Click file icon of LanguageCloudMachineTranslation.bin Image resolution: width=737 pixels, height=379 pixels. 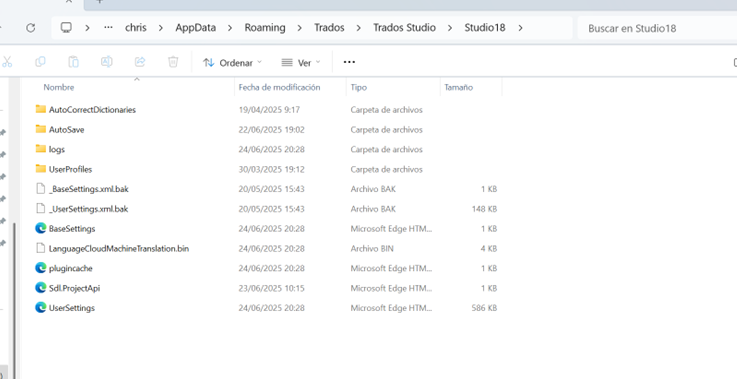[x=41, y=248]
